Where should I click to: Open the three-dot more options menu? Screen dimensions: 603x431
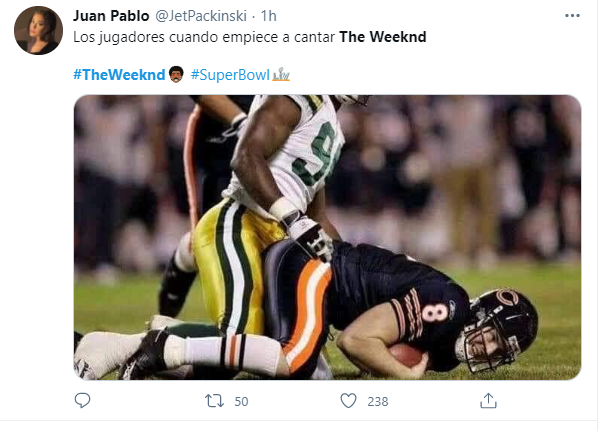571,17
